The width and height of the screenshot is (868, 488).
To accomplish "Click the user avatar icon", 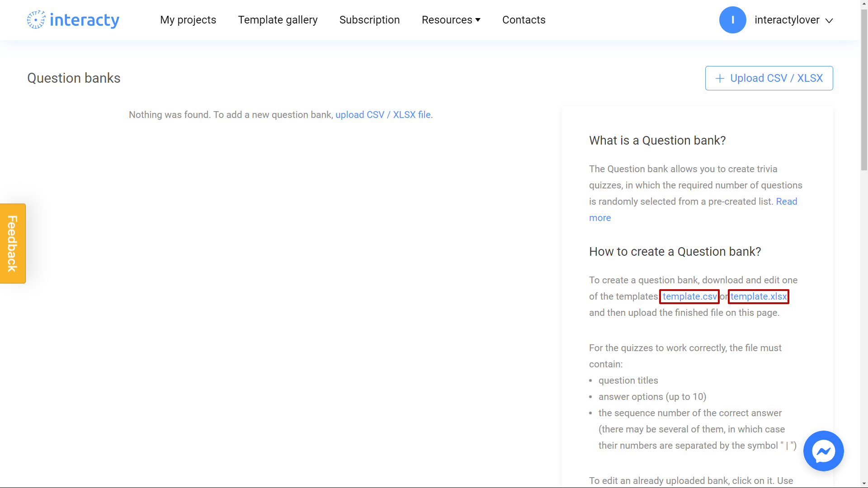I will coord(733,20).
